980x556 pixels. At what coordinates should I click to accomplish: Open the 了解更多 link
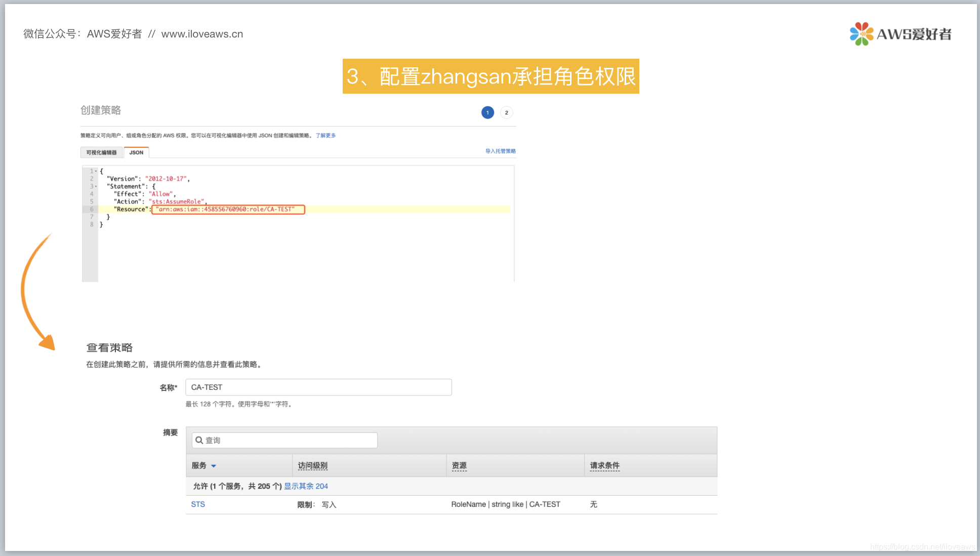tap(325, 136)
